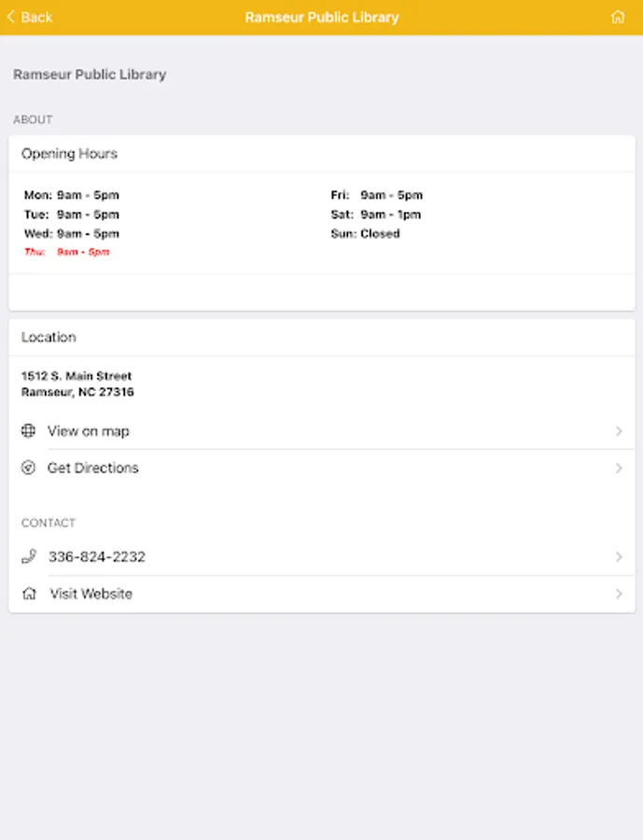This screenshot has width=643, height=840.
Task: Open the View on map row chevron
Action: (619, 431)
